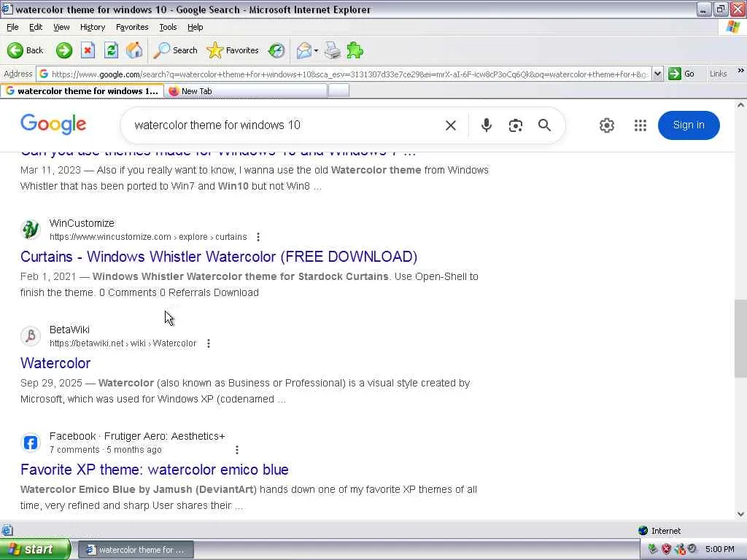Open the Help menu
This screenshot has height=560, width=747.
click(x=195, y=27)
